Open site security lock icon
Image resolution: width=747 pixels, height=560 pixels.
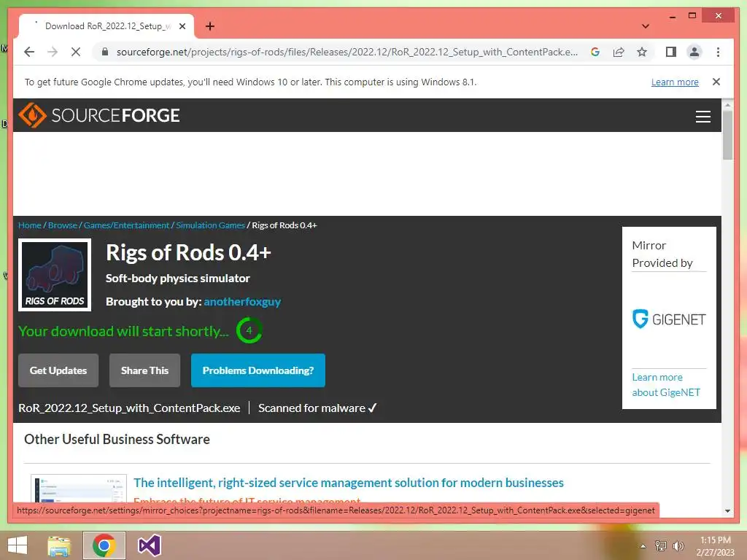pos(105,52)
